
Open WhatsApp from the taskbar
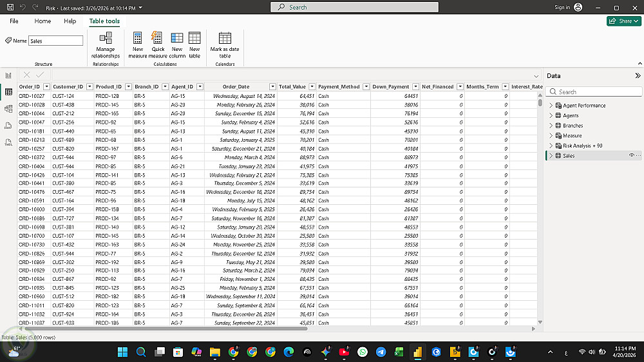362,352
